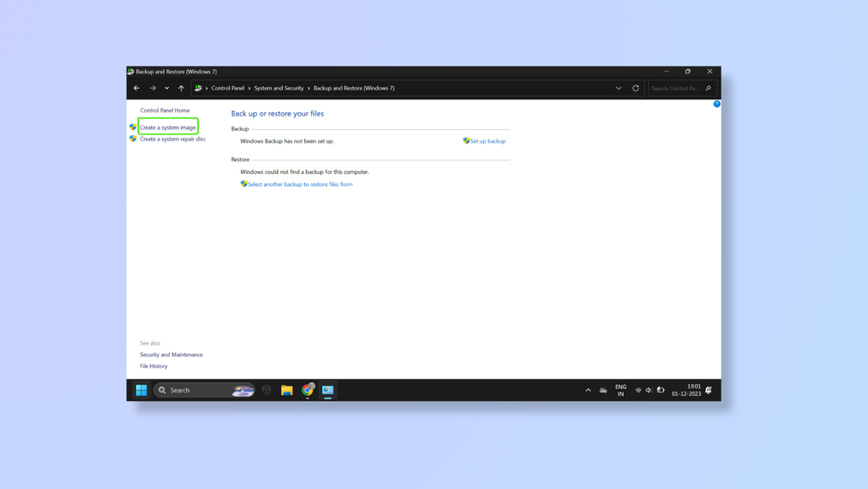Open Copilot icon on taskbar

[267, 390]
